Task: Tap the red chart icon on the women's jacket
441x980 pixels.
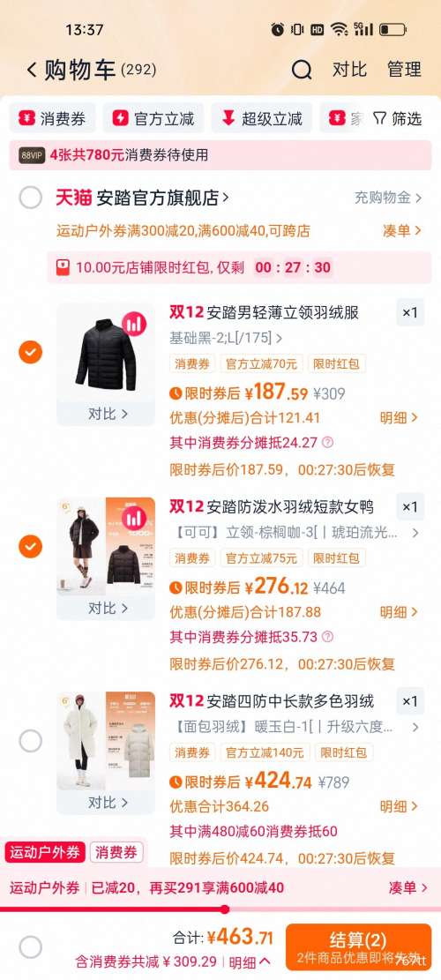Action: pos(134,518)
